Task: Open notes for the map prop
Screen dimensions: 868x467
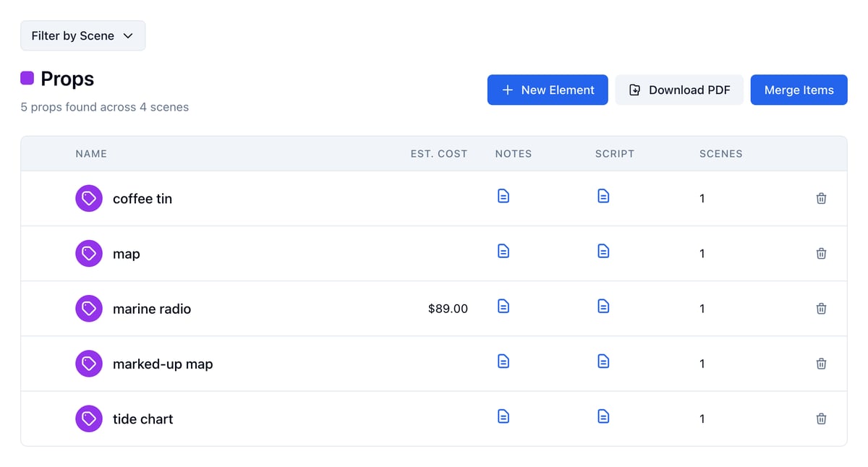Action: pos(503,251)
